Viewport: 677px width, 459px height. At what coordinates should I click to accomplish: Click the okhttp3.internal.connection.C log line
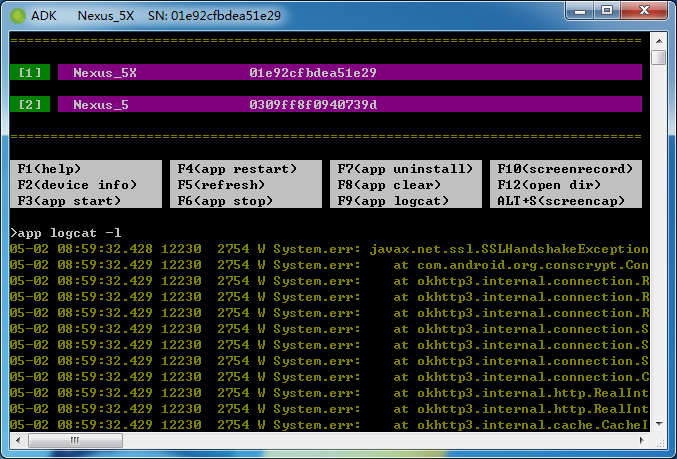pos(329,377)
